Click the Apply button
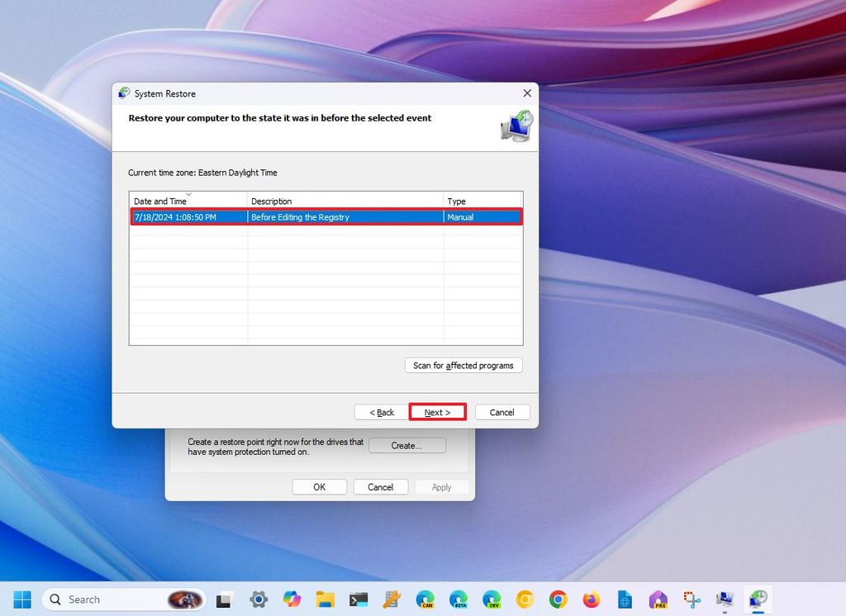The height and width of the screenshot is (616, 846). pos(442,487)
